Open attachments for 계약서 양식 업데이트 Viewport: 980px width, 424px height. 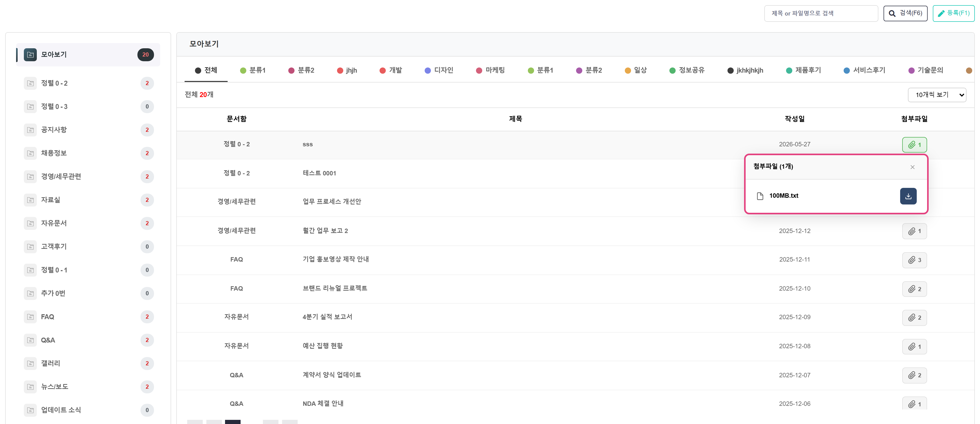point(914,375)
